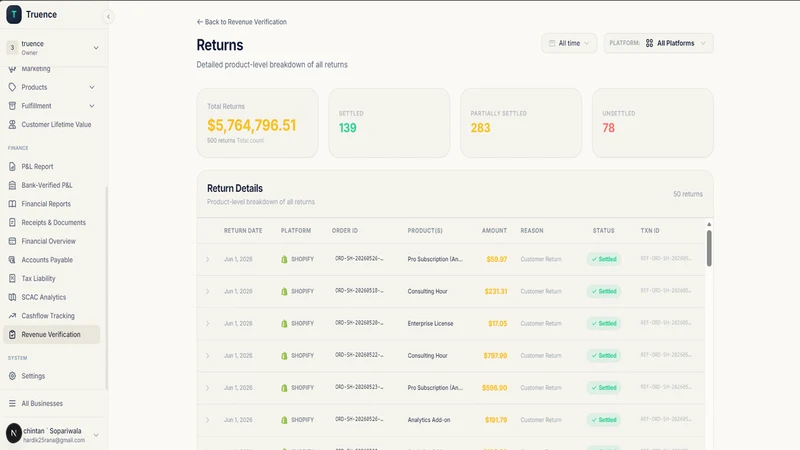
Task: Open Cashflow Tracking page
Action: click(x=52, y=316)
